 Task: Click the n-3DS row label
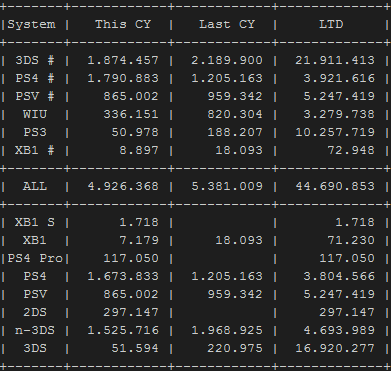point(35,330)
